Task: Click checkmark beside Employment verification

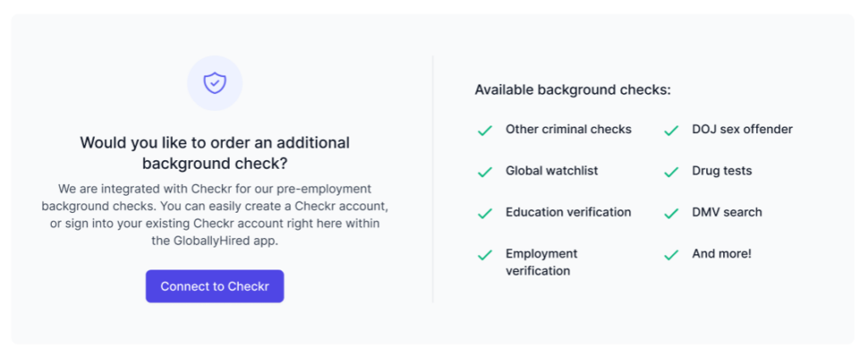Action: pyautogui.click(x=485, y=254)
